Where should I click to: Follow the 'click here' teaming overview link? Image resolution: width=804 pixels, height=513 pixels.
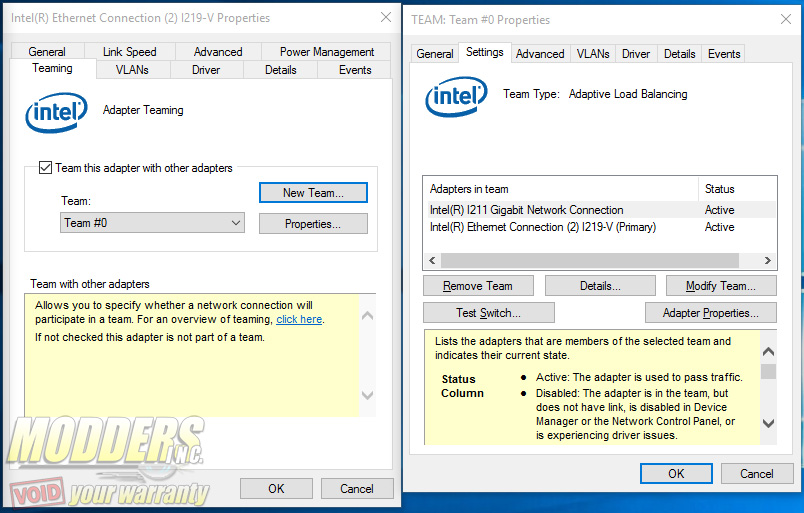tap(299, 319)
